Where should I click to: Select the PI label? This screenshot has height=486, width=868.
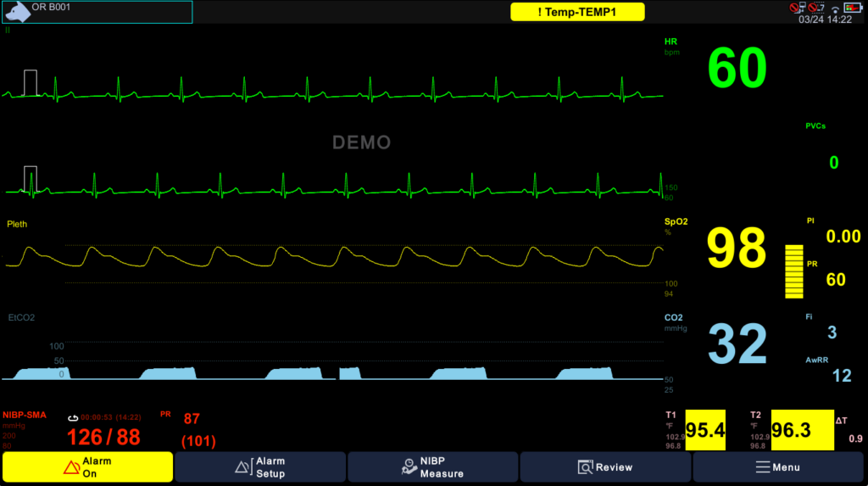[810, 221]
